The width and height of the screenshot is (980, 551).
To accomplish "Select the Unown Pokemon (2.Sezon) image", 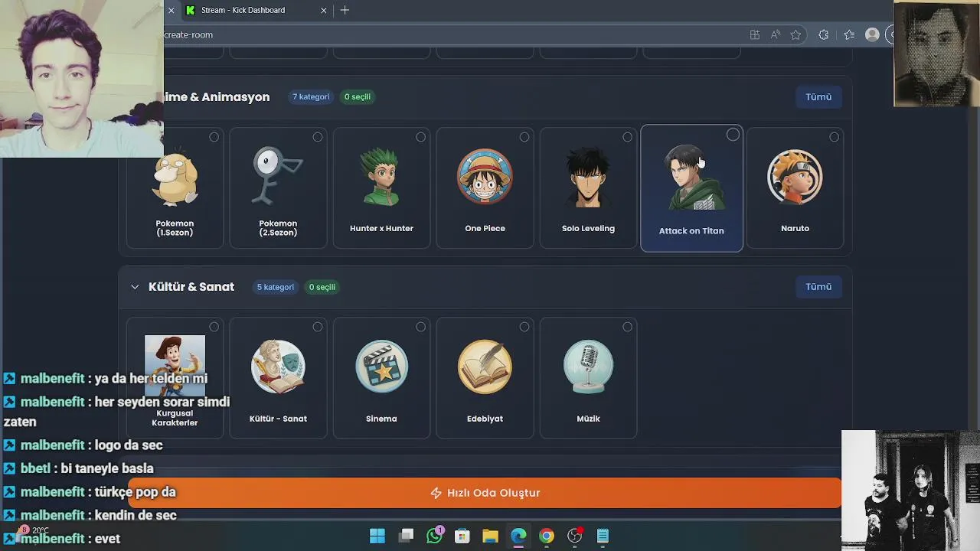I will [278, 178].
